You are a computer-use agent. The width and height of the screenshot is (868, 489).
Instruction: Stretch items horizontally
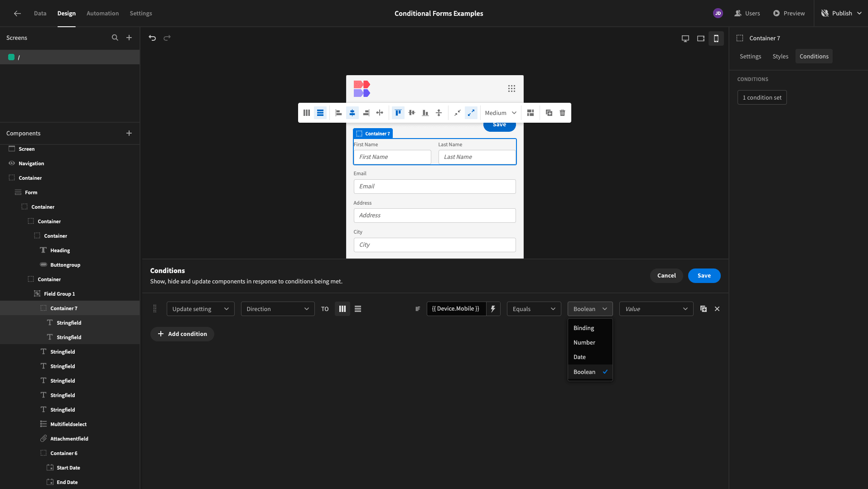coord(380,113)
